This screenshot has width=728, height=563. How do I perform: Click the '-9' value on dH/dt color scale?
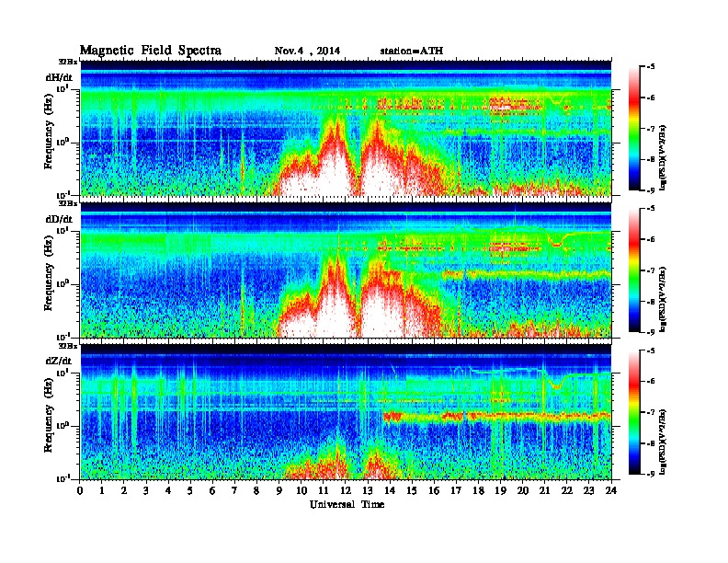[x=650, y=190]
